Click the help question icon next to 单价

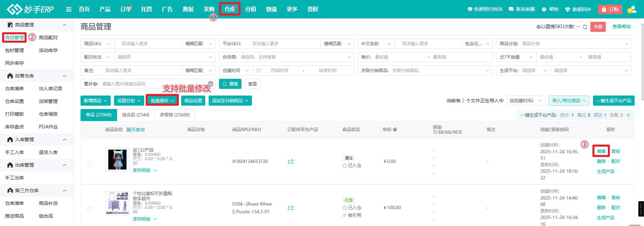click(x=395, y=129)
